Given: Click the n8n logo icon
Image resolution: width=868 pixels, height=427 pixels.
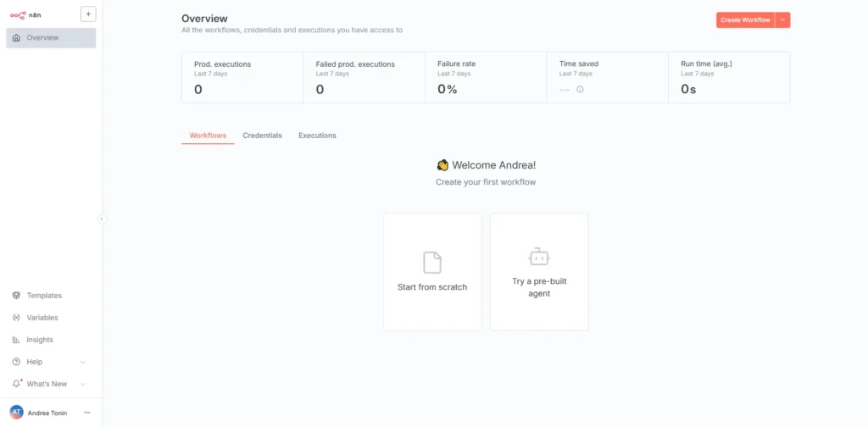Looking at the screenshot, I should 18,14.
